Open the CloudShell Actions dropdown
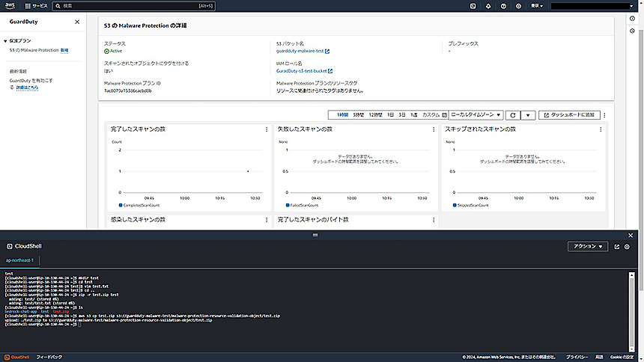Viewport: 644px width, 362px height. (588, 247)
